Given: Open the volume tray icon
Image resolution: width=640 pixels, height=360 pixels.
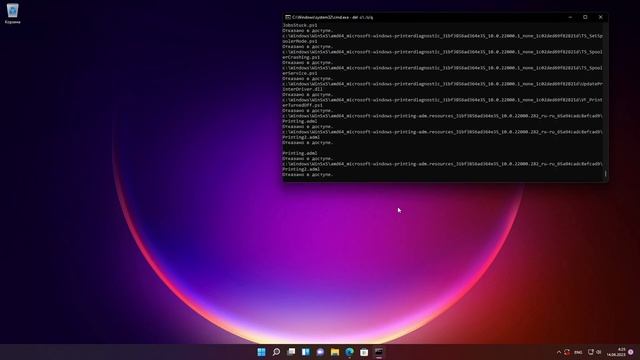Looking at the screenshot, I should [x=599, y=352].
